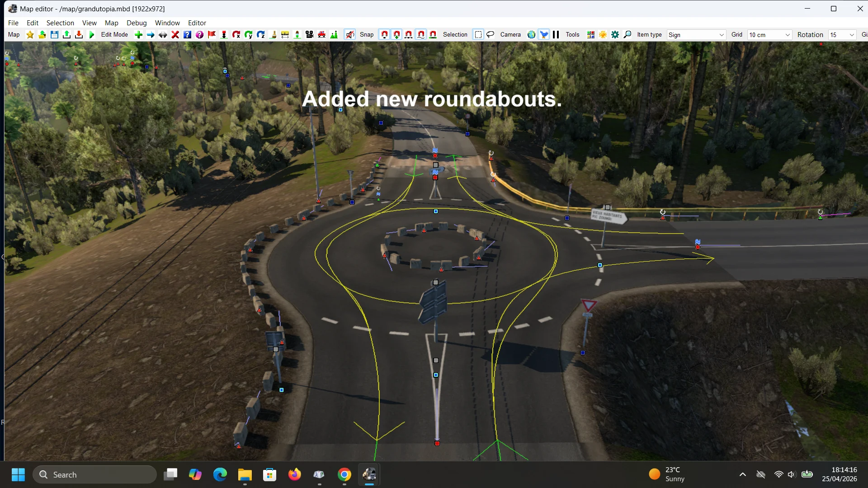
Task: Open the Debug menu
Action: 137,23
